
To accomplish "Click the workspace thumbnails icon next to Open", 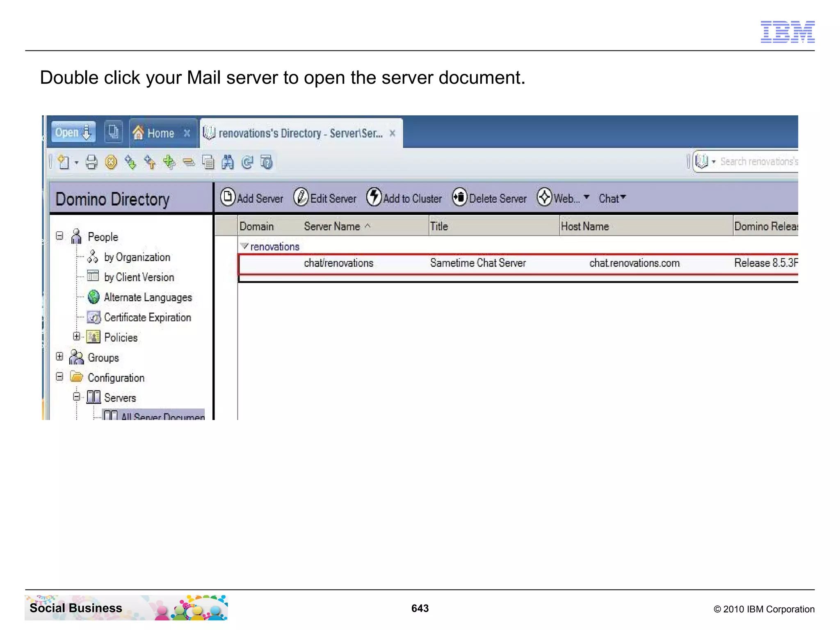I will (x=113, y=132).
